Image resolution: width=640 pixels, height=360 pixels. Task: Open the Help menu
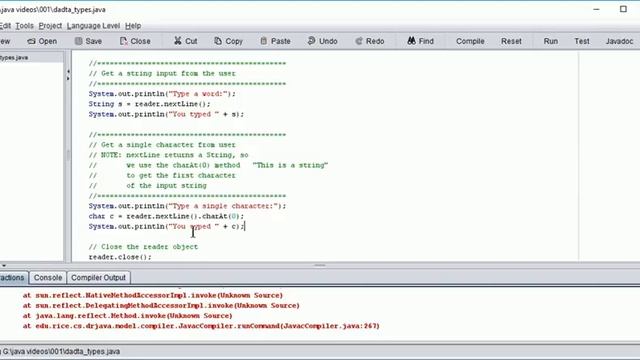pos(133,26)
